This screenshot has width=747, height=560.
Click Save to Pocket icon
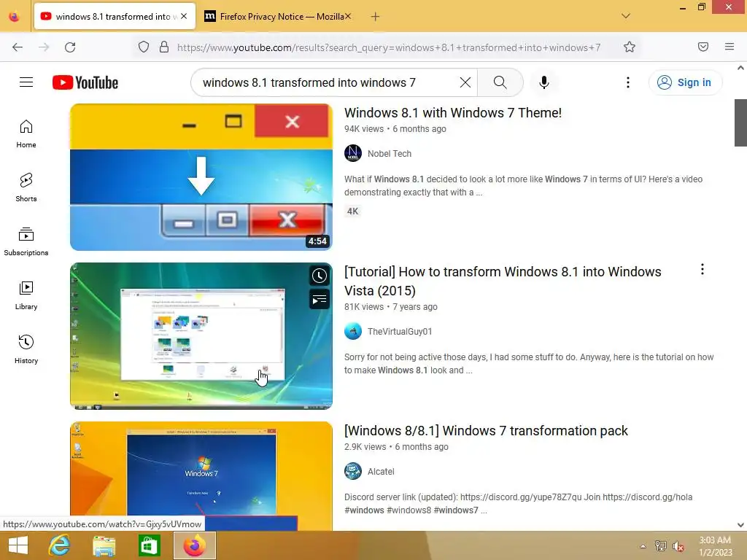(703, 47)
